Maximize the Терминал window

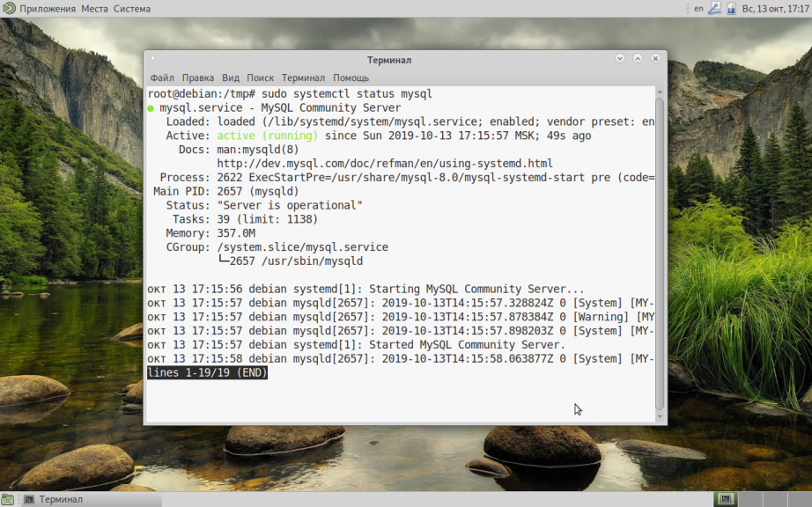click(638, 59)
